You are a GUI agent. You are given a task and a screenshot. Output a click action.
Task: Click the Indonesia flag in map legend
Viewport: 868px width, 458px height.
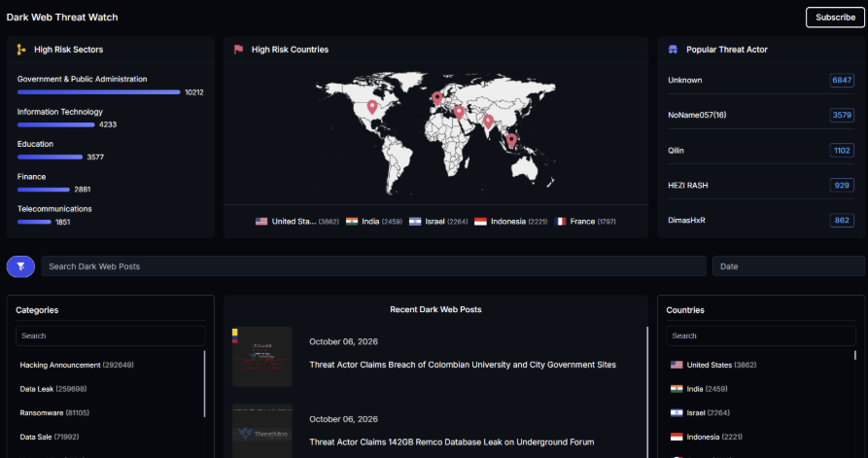[480, 222]
